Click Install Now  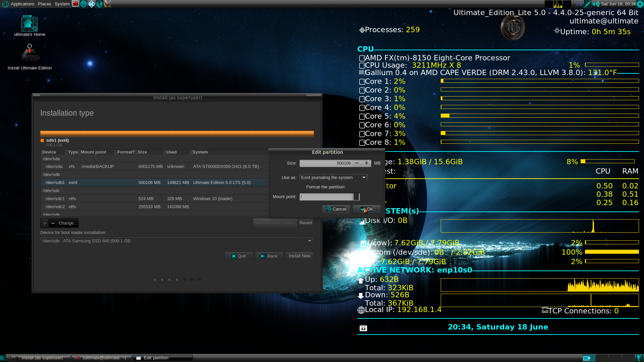pos(300,256)
